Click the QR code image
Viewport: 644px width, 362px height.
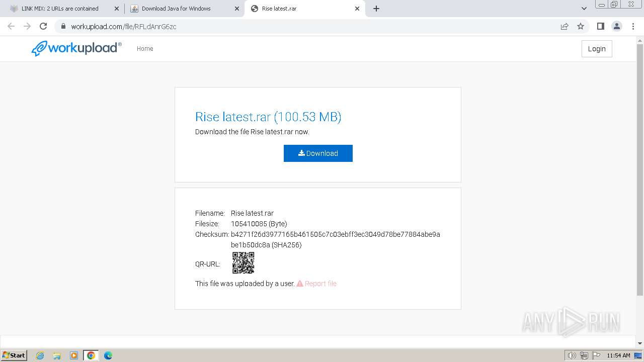(x=244, y=263)
